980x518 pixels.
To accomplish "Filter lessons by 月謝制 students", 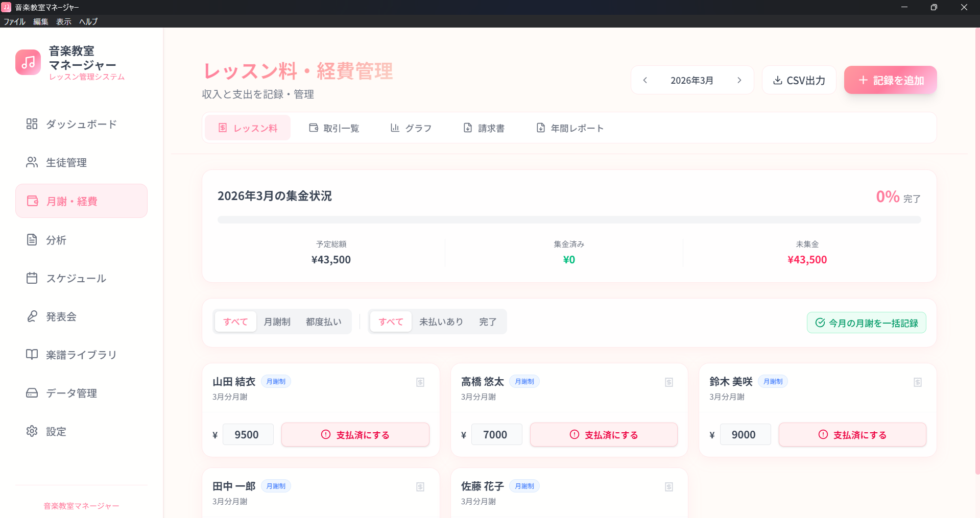I will (x=277, y=322).
